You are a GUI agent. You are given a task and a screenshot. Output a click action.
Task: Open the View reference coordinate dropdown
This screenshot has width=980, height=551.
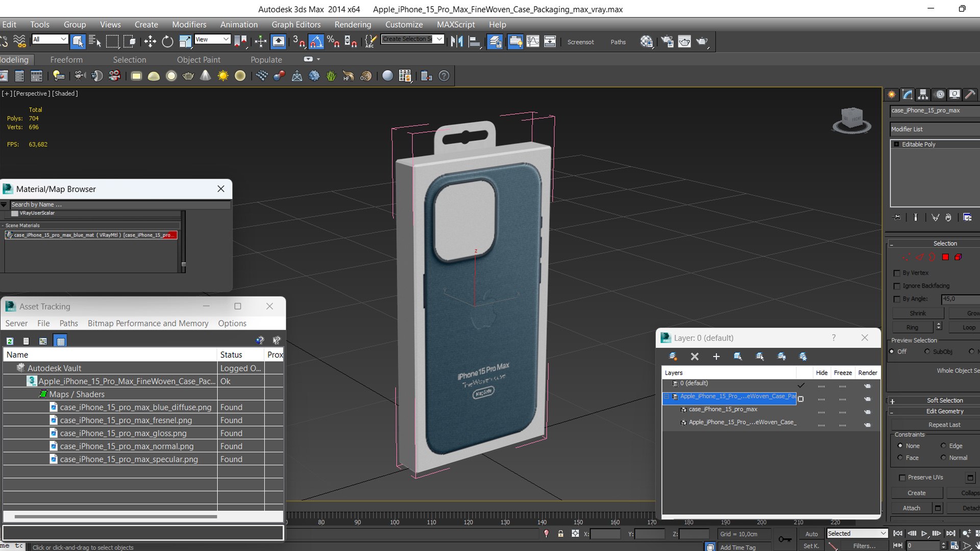coord(212,39)
